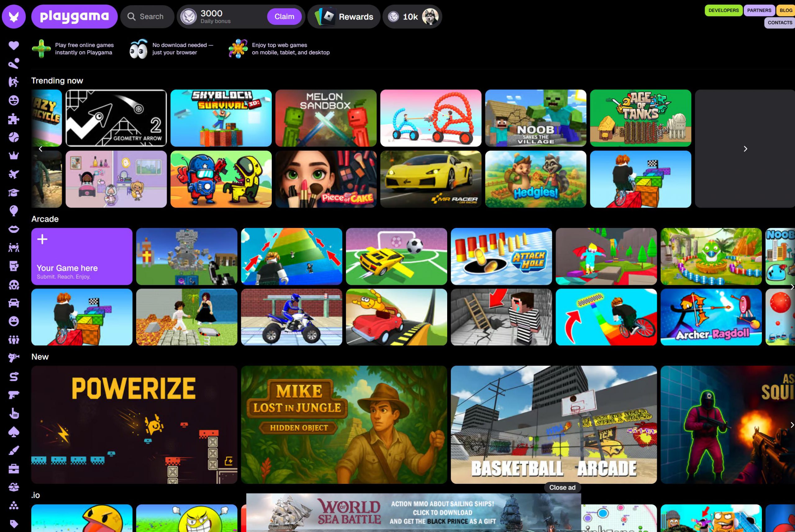Select the ray gun category icon
Screen dimensions: 795x532
[x=14, y=358]
